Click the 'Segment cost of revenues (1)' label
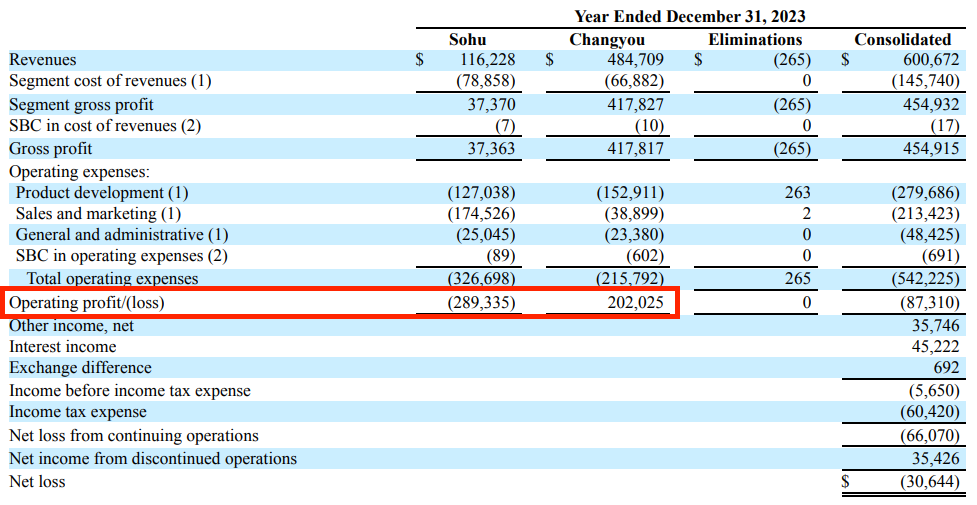The width and height of the screenshot is (977, 505). (x=110, y=81)
